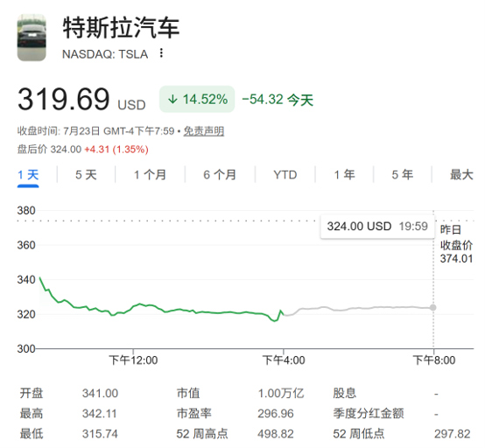Open the 免责声明 disclaimer link
Viewport: 485px width, 448px height.
pyautogui.click(x=203, y=131)
